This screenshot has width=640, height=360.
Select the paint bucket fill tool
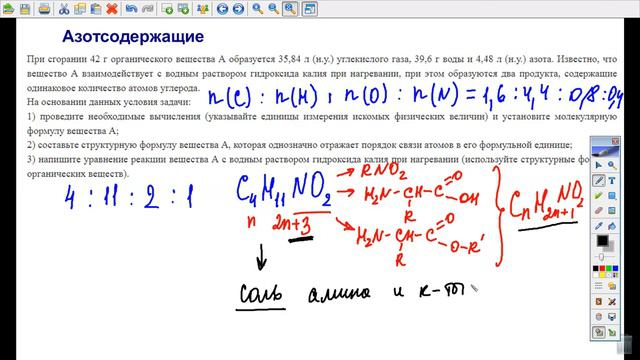click(x=612, y=226)
